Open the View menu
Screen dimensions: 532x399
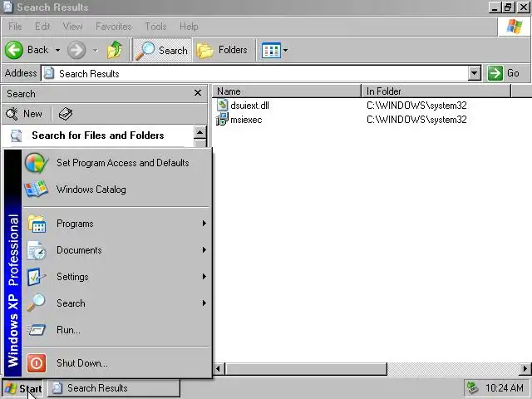click(72, 27)
